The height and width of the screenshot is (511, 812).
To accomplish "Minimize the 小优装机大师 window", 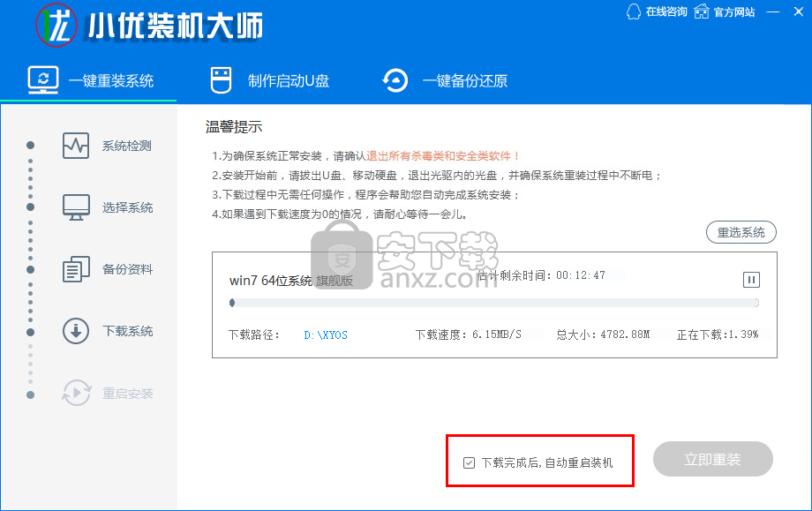I will [773, 11].
